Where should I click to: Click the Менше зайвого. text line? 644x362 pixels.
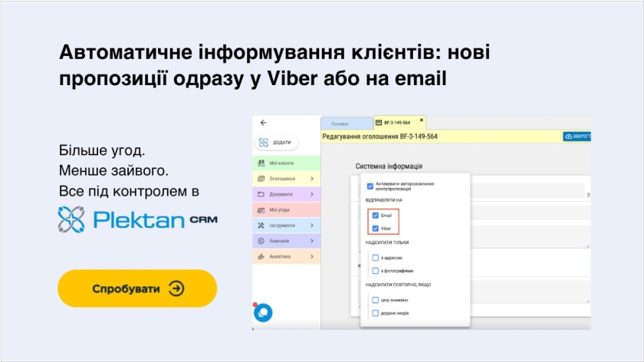(113, 170)
